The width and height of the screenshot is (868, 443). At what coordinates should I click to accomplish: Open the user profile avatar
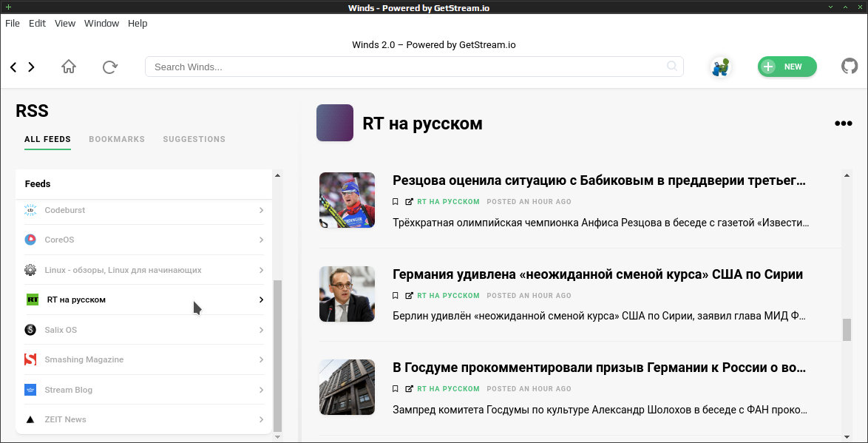(x=721, y=67)
